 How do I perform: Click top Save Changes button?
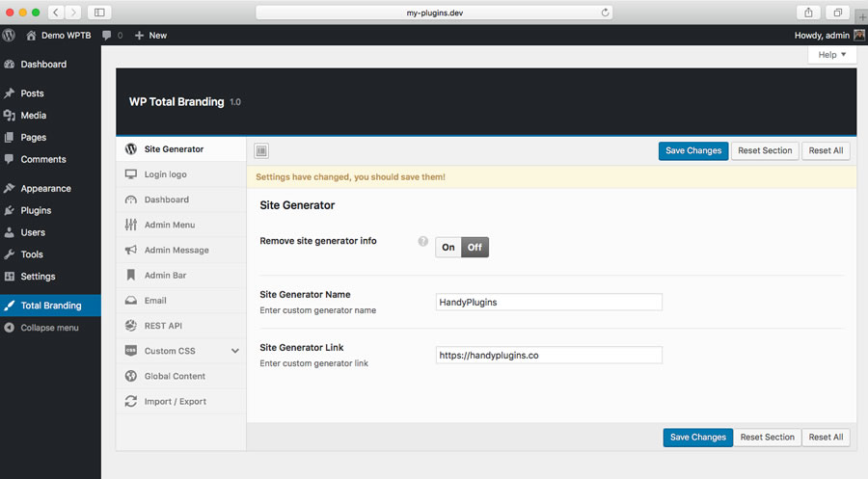point(693,150)
